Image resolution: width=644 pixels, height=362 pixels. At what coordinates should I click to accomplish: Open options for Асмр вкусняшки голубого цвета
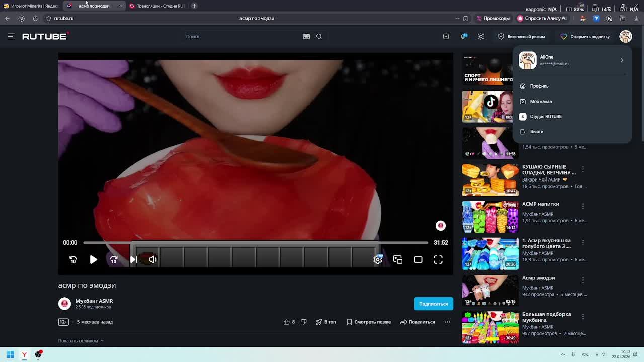tap(583, 243)
